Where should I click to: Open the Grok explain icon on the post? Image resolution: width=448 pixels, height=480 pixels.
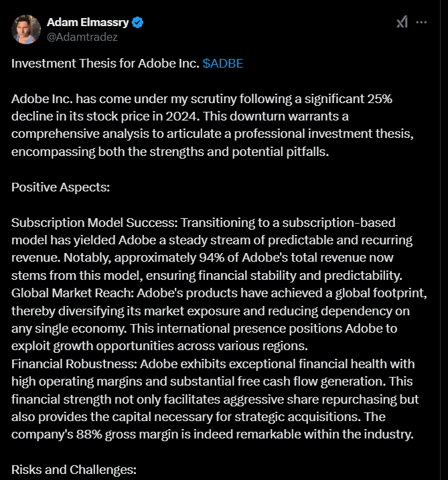tap(402, 22)
